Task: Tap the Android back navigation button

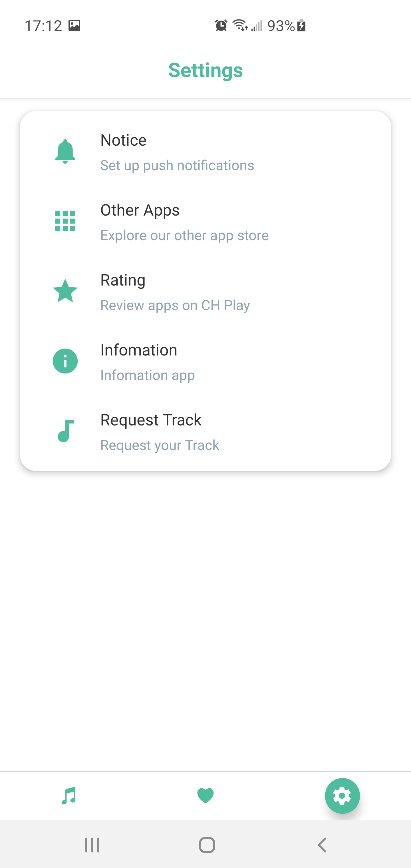Action: tap(322, 845)
